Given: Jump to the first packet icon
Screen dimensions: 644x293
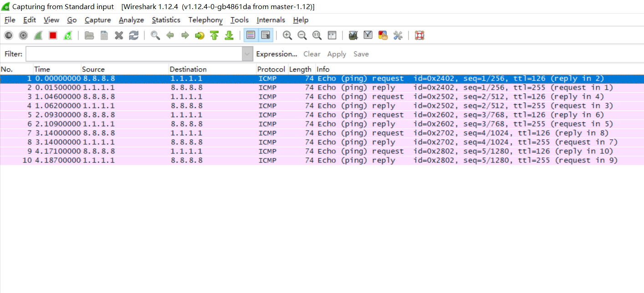Looking at the screenshot, I should point(215,35).
